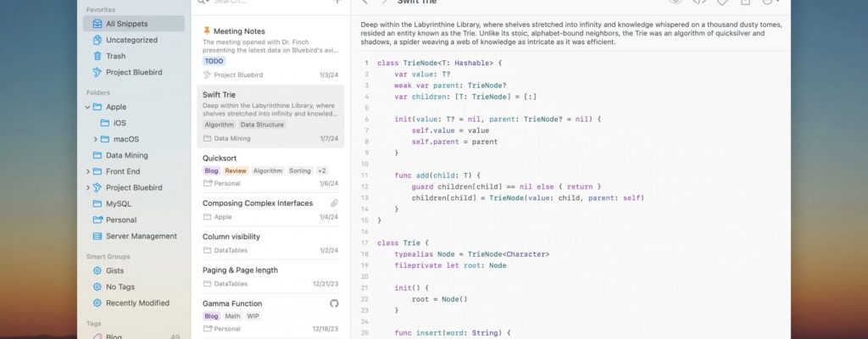The height and width of the screenshot is (339, 868).
Task: Open the Recently Modified smart group
Action: pyautogui.click(x=136, y=303)
